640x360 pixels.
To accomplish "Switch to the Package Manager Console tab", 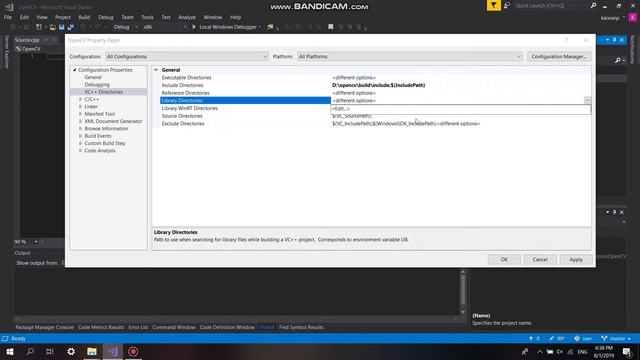I will tap(44, 327).
